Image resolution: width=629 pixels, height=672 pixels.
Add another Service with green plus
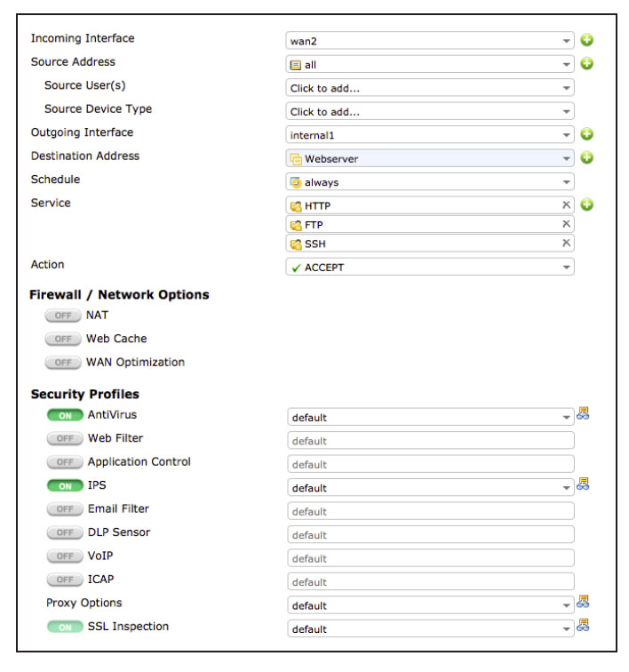pyautogui.click(x=586, y=204)
